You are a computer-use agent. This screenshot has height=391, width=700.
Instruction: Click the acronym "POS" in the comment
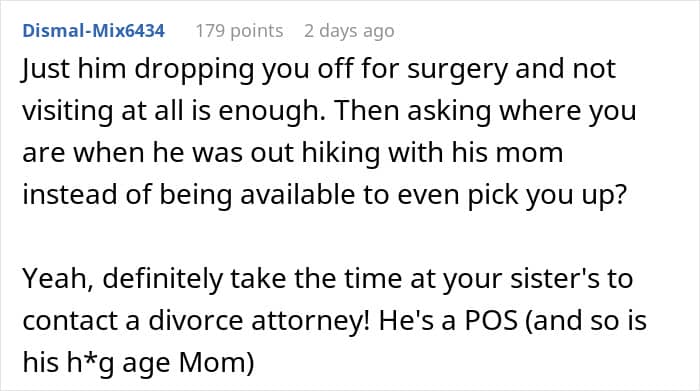(491, 320)
